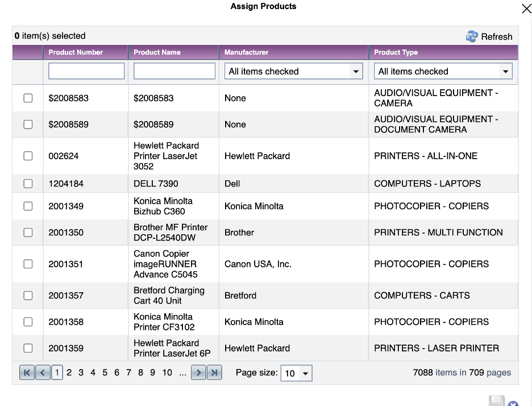This screenshot has width=532, height=406.
Task: Click the save disk icon
Action: pos(497,401)
